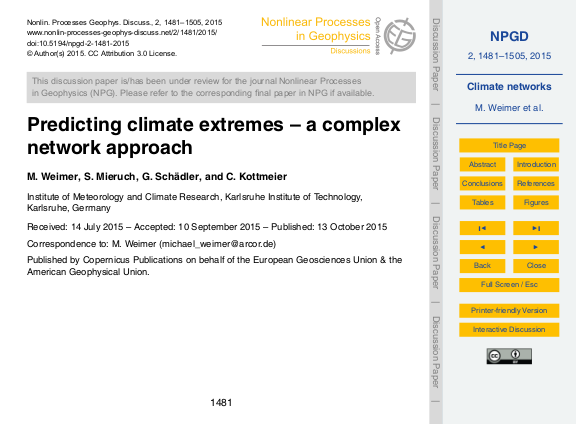Click the CC Attribution 3.0 License text
This screenshot has height=424, width=576.
coord(132,54)
